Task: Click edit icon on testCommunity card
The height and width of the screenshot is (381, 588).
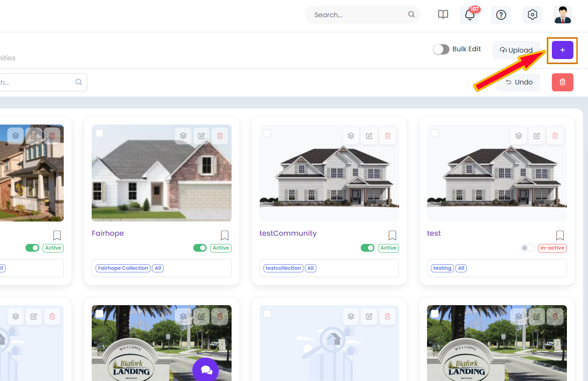Action: (x=369, y=136)
